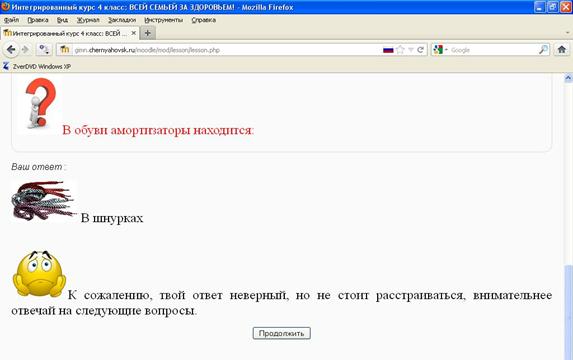
Task: Click the text 'Ваш ответ'
Action: [37, 167]
